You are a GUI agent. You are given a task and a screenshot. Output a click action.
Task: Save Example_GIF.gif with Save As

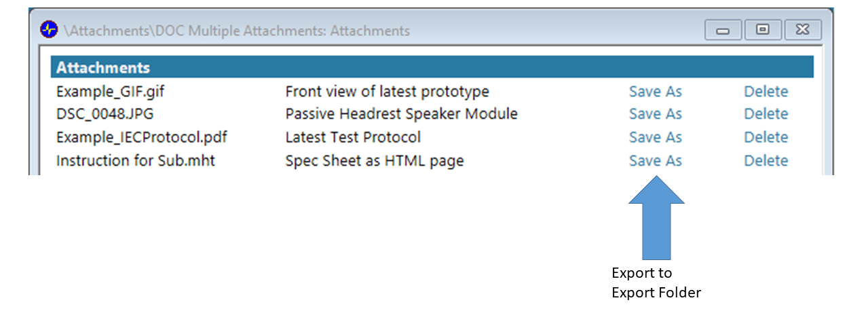click(x=655, y=92)
